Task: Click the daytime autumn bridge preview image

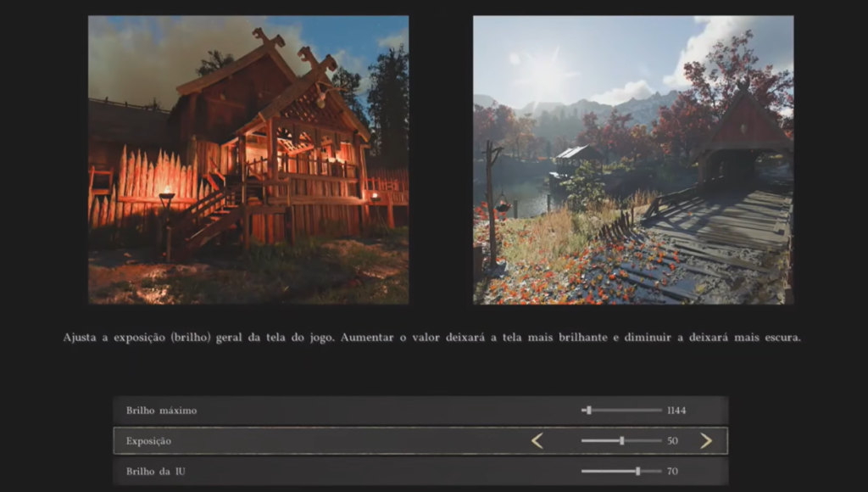Action: coord(632,159)
